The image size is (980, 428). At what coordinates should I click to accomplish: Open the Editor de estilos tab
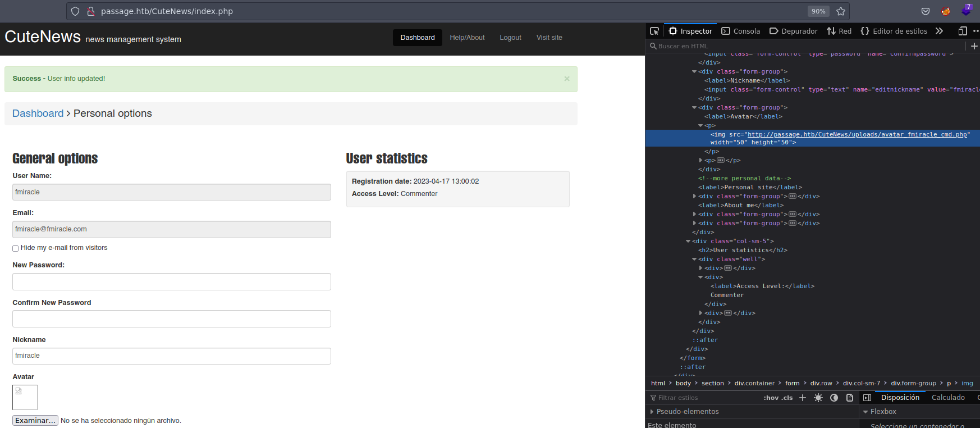[894, 31]
